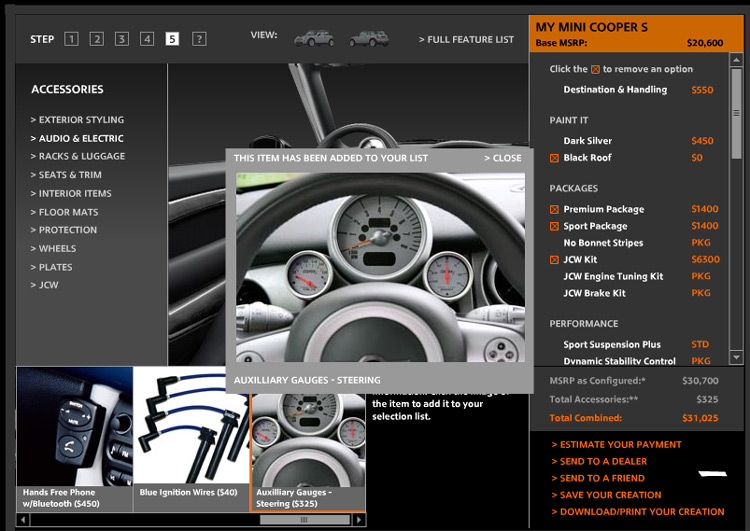Screen dimensions: 750x531
Task: Remove the JCW Kit option
Action: coord(555,260)
